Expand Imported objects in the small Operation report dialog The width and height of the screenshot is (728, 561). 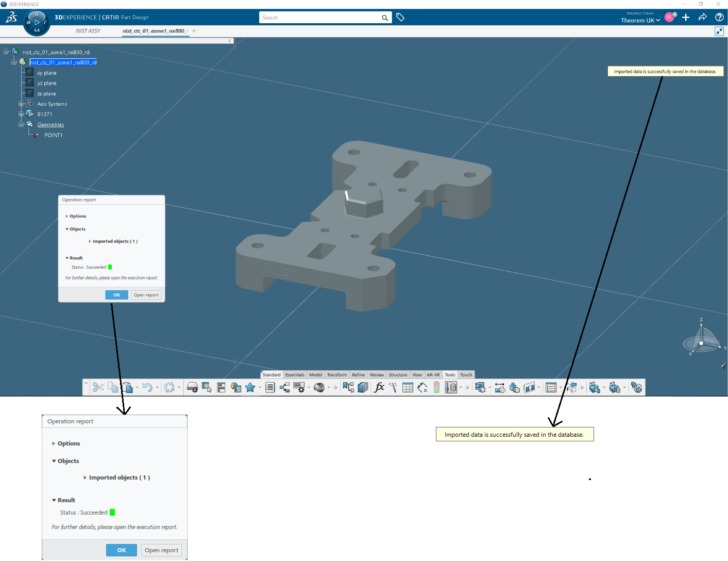pos(90,241)
